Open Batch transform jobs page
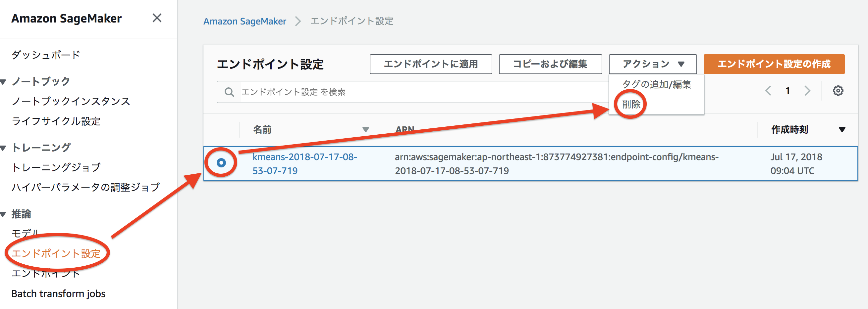 [58, 293]
